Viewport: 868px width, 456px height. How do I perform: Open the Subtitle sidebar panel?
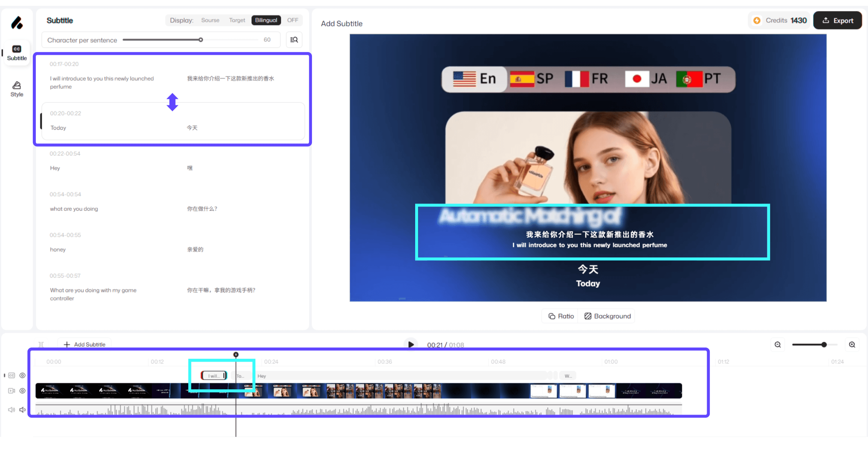(17, 53)
